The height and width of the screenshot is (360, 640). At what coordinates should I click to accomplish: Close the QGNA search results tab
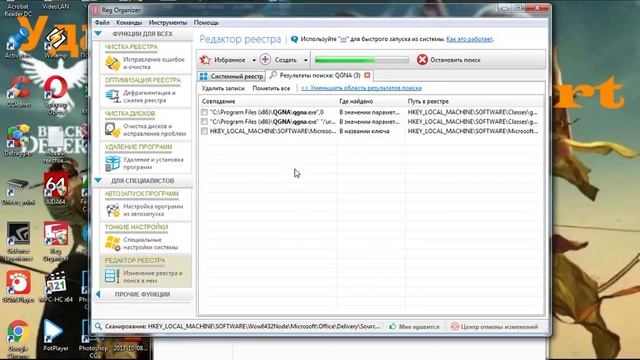pyautogui.click(x=367, y=75)
